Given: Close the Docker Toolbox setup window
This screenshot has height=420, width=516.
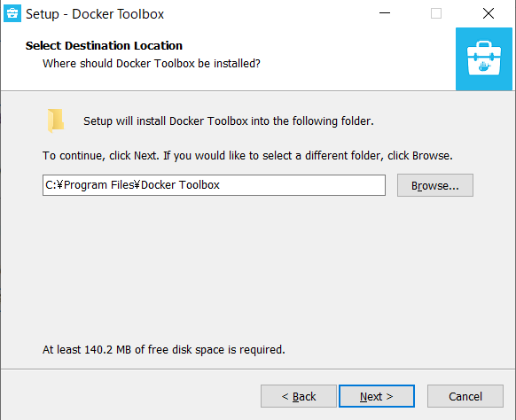Looking at the screenshot, I should 489,13.
